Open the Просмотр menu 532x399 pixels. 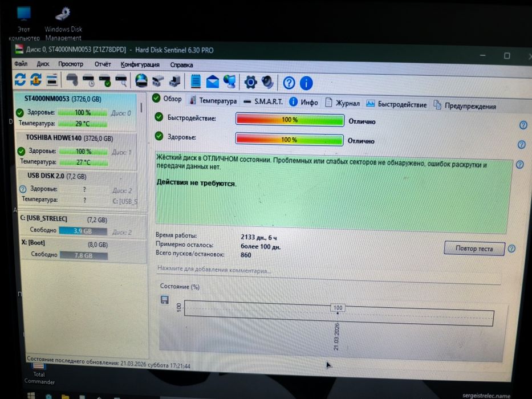tap(71, 64)
